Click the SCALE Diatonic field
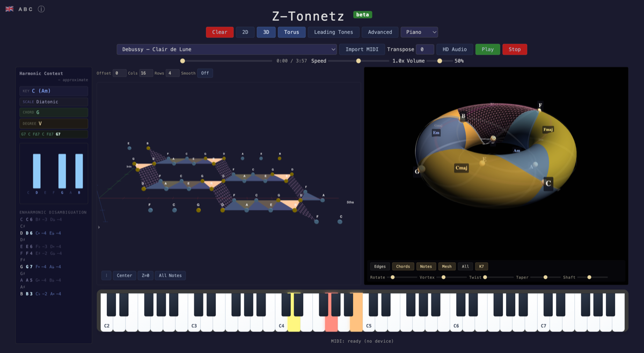This screenshot has width=644, height=353. click(x=54, y=102)
